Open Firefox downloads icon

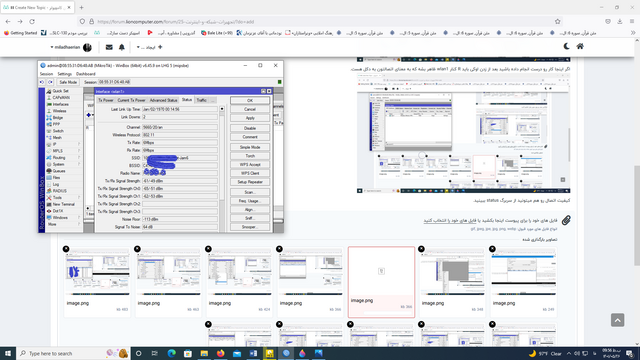pyautogui.click(x=620, y=22)
